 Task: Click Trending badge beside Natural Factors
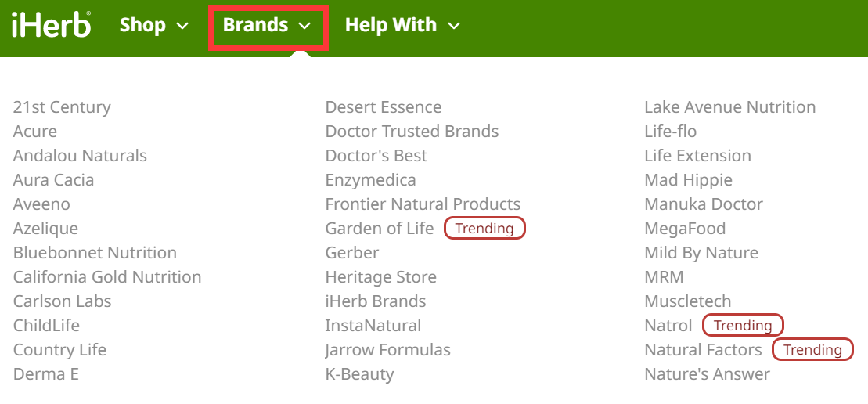click(x=812, y=350)
